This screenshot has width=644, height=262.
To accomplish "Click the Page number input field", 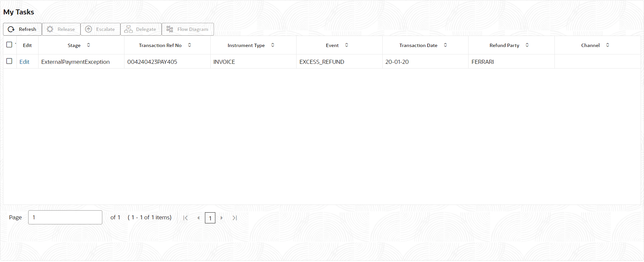I will [x=65, y=217].
